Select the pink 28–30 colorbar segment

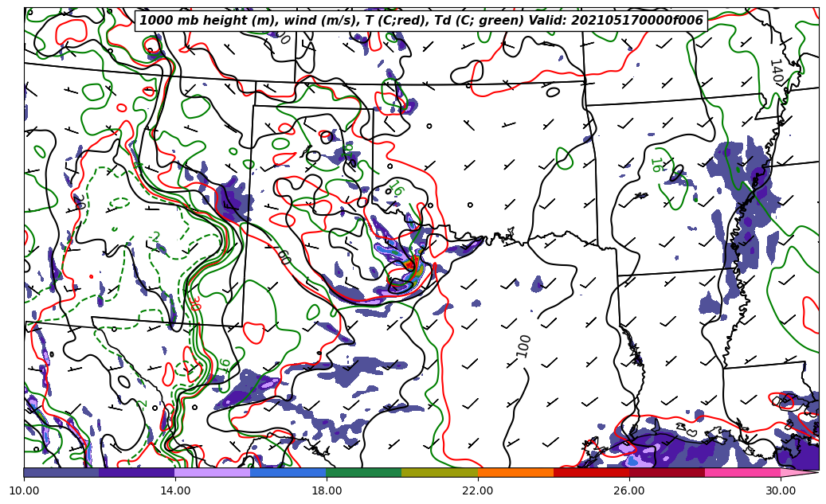tap(743, 472)
